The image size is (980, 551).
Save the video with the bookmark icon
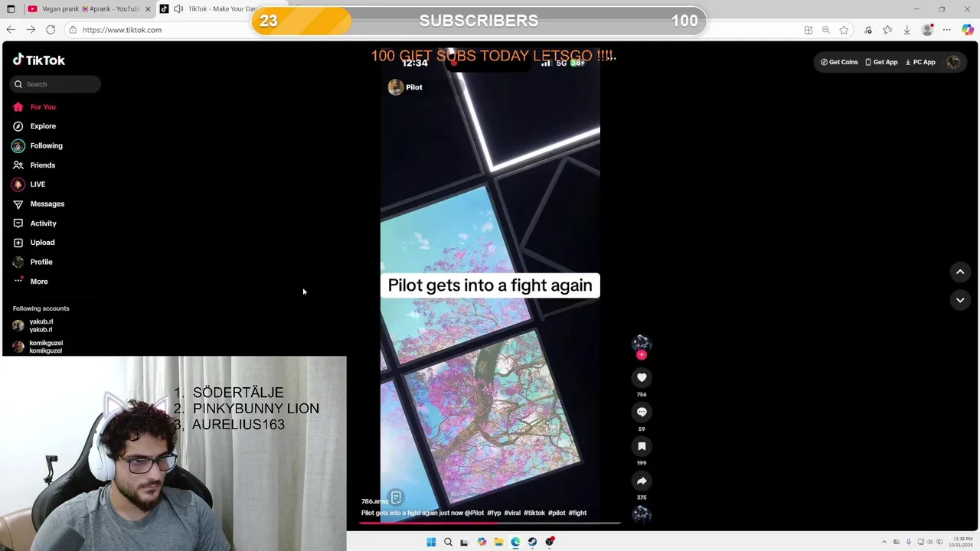tap(642, 446)
